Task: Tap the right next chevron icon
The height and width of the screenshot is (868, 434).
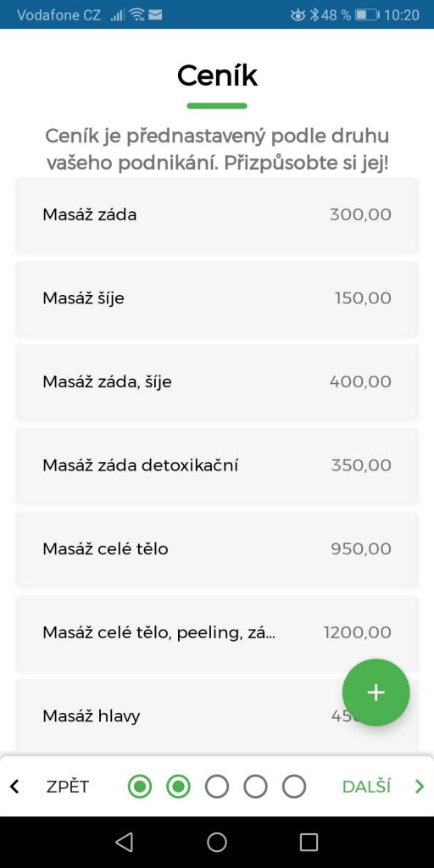Action: pos(419,787)
